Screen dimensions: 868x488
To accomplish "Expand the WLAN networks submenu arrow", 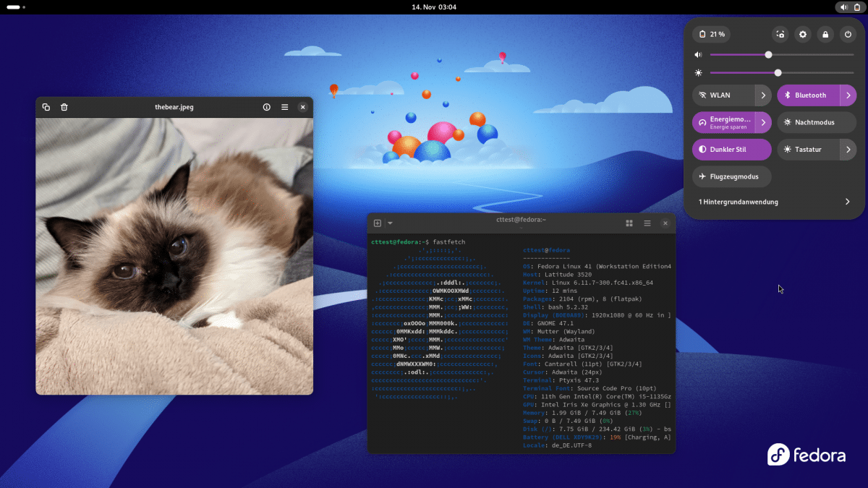I will (x=763, y=95).
